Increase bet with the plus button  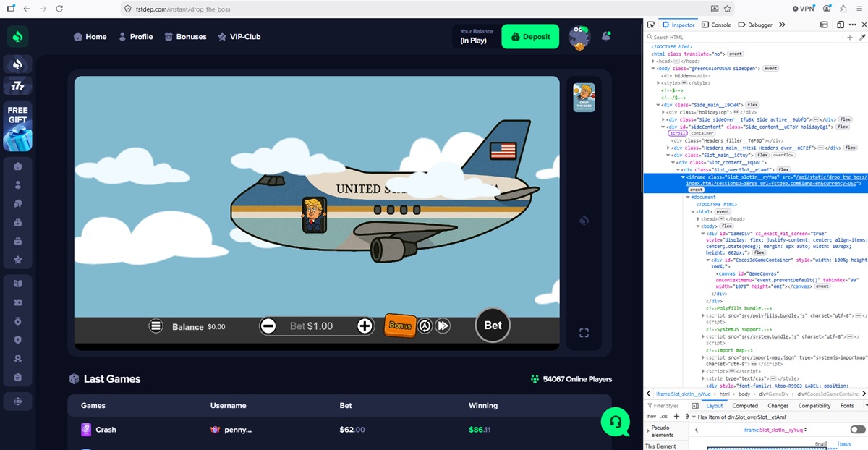(365, 326)
